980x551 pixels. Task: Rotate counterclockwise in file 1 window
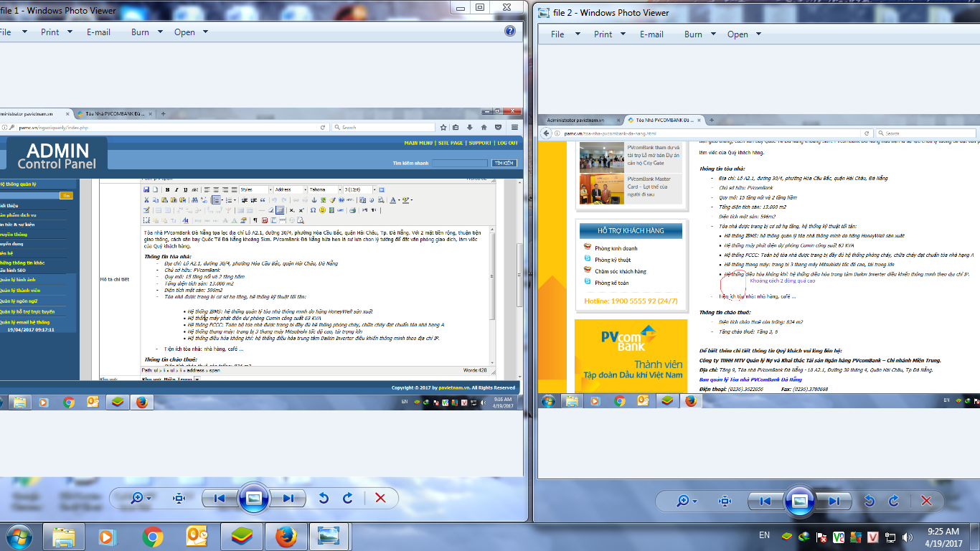(324, 498)
